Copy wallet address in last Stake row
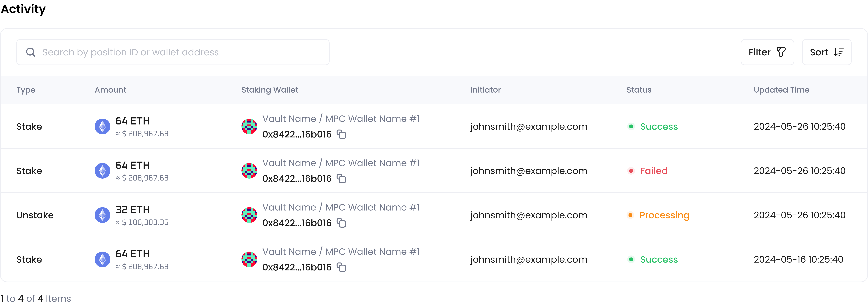The image size is (868, 305). coord(341,267)
